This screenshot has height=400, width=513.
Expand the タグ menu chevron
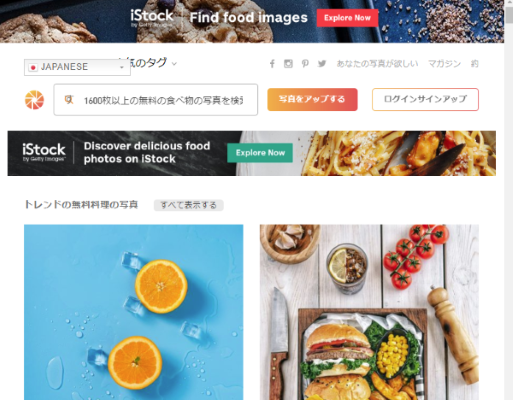[x=174, y=64]
